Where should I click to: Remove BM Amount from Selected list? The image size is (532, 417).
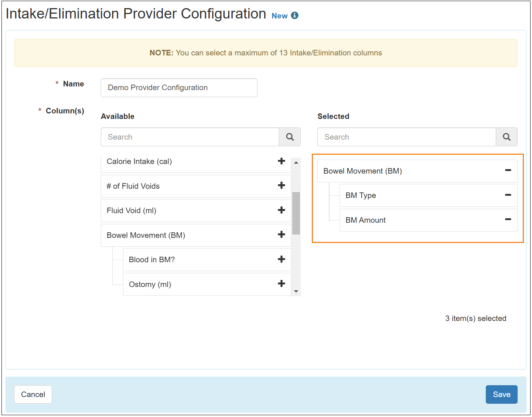[508, 219]
